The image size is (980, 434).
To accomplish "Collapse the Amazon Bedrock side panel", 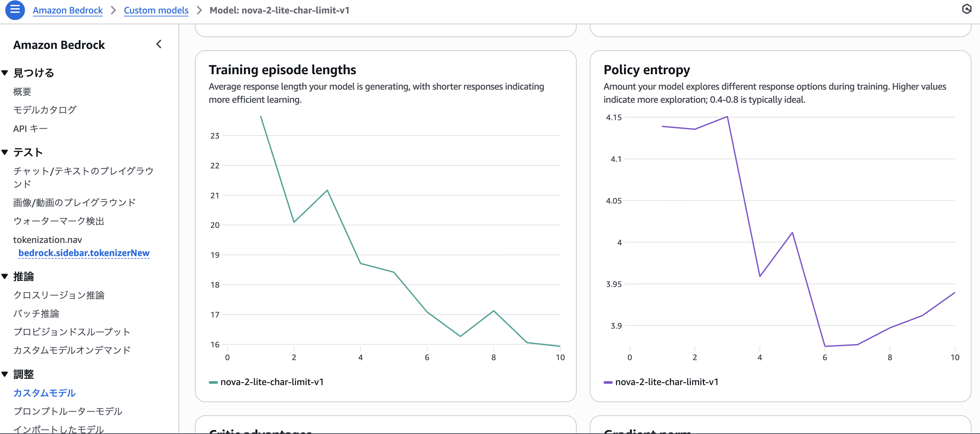I will point(159,44).
